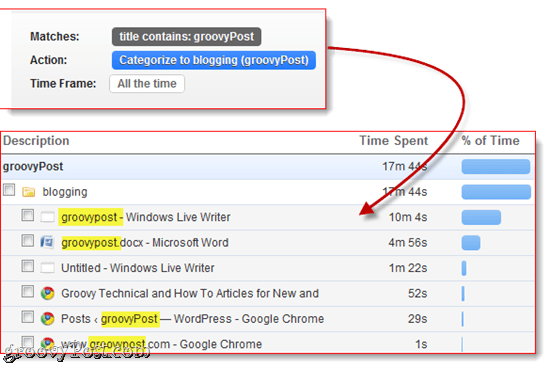The image size is (550, 368).
Task: Select checkbox for Untitled - Windows Live Writer
Action: pos(28,266)
